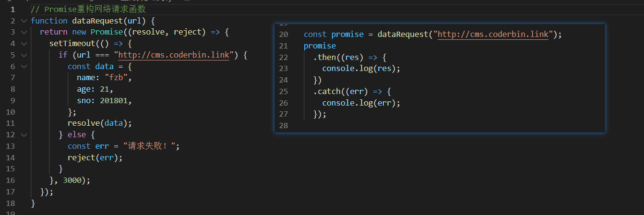Click ".catch" on line 25
Image resolution: width=644 pixels, height=215 pixels.
pyautogui.click(x=327, y=91)
